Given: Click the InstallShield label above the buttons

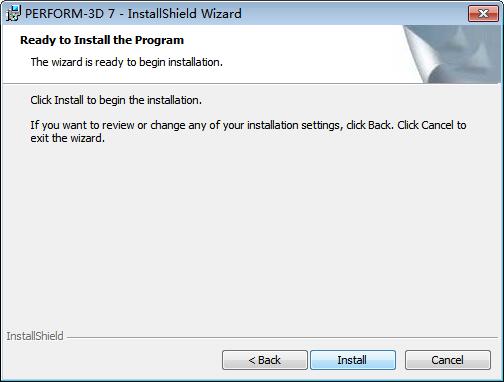Looking at the screenshot, I should coord(35,336).
